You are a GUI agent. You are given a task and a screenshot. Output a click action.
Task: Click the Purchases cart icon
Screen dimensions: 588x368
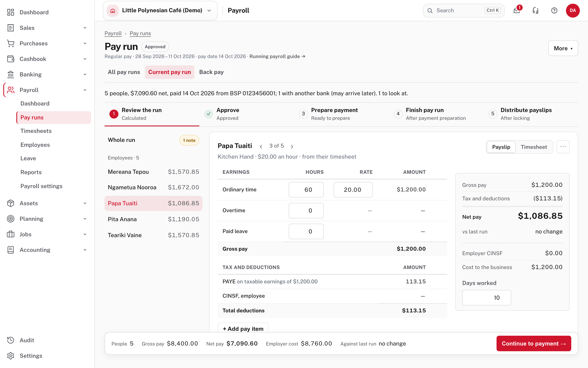point(10,43)
